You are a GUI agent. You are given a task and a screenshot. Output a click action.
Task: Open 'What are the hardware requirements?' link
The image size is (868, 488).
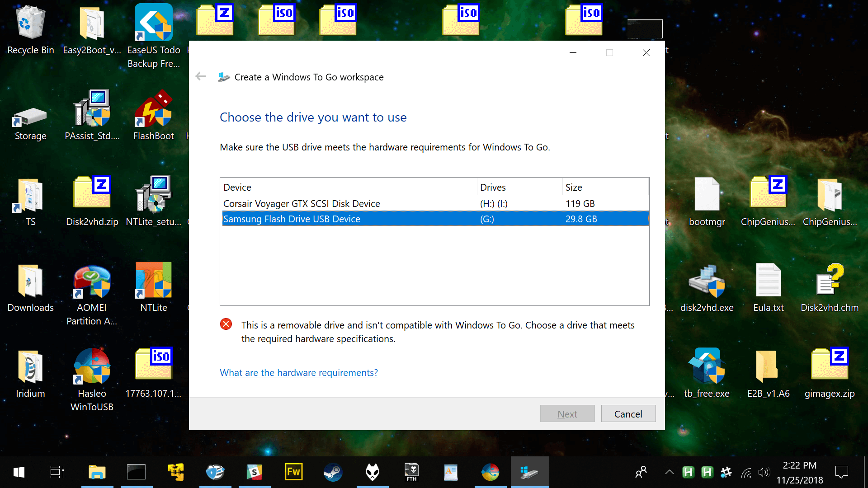298,373
